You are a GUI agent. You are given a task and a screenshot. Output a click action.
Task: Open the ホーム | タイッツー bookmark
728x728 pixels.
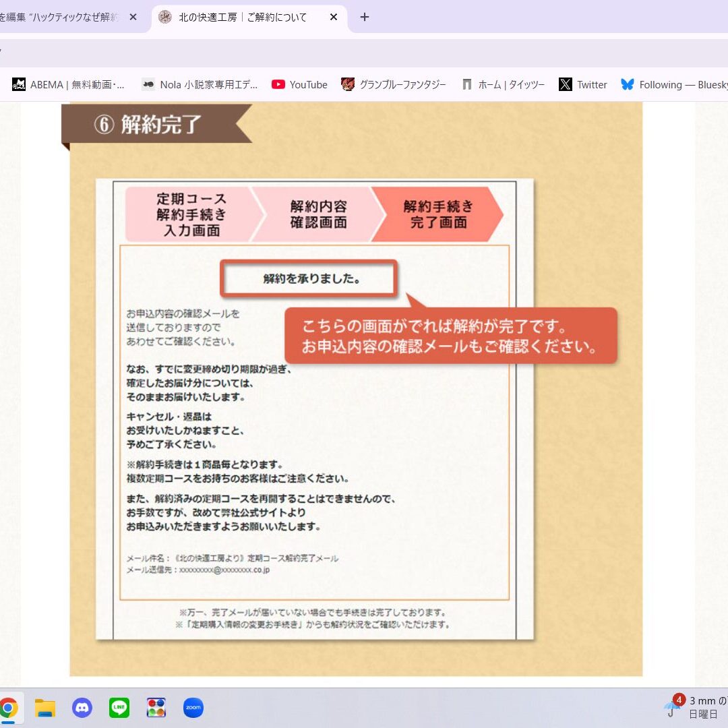(x=504, y=84)
